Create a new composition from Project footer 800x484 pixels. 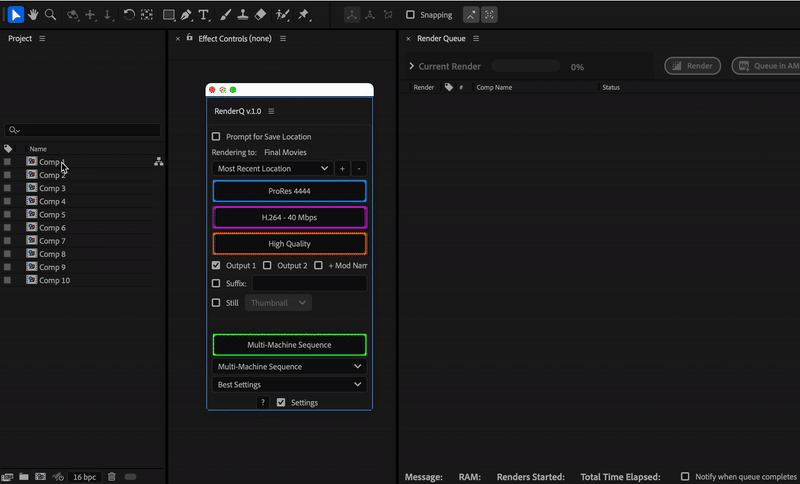click(40, 477)
